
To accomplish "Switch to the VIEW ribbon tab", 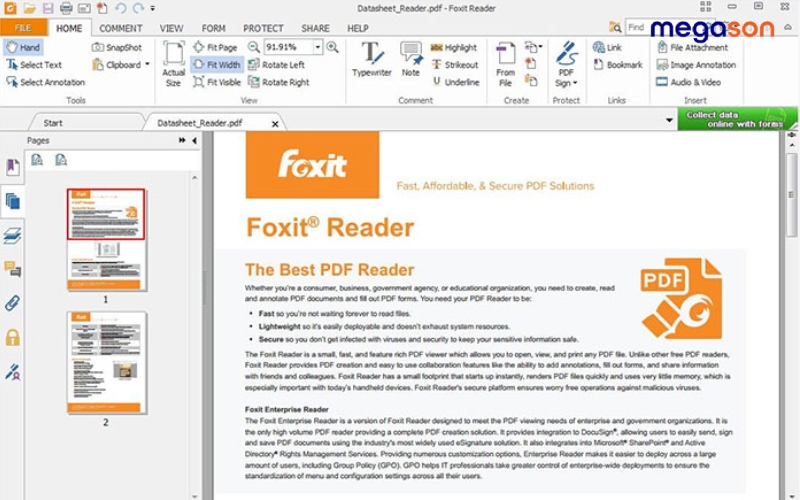I will point(171,29).
